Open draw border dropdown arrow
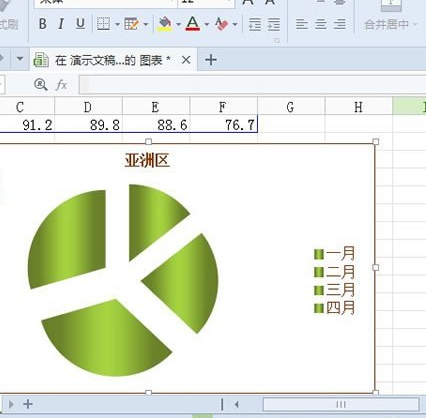 pyautogui.click(x=146, y=24)
